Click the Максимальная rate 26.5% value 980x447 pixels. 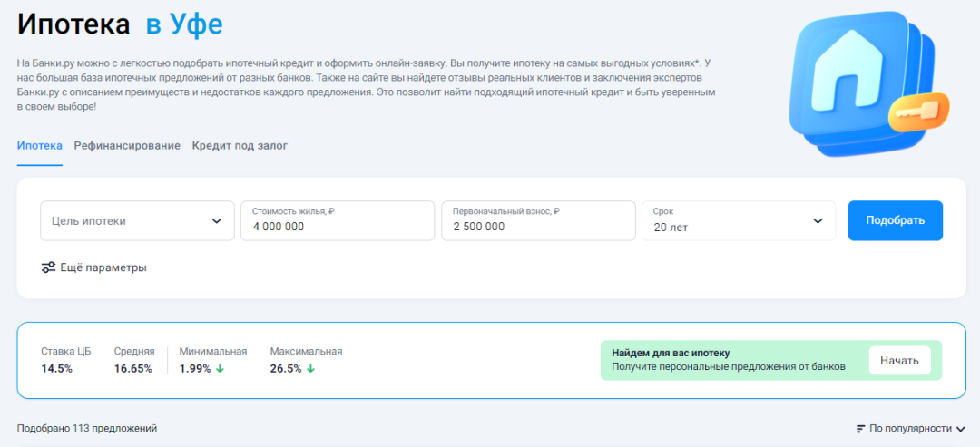click(x=286, y=368)
